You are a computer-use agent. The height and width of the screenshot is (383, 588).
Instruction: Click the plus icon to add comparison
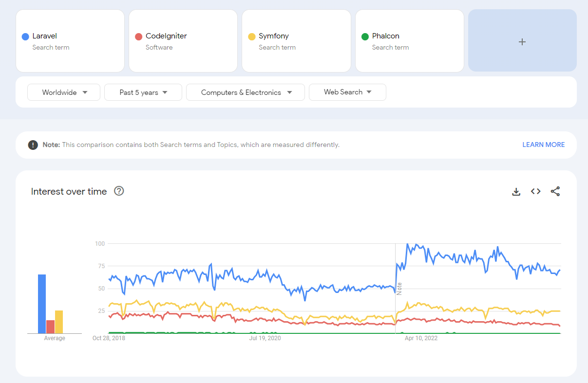[x=522, y=42]
